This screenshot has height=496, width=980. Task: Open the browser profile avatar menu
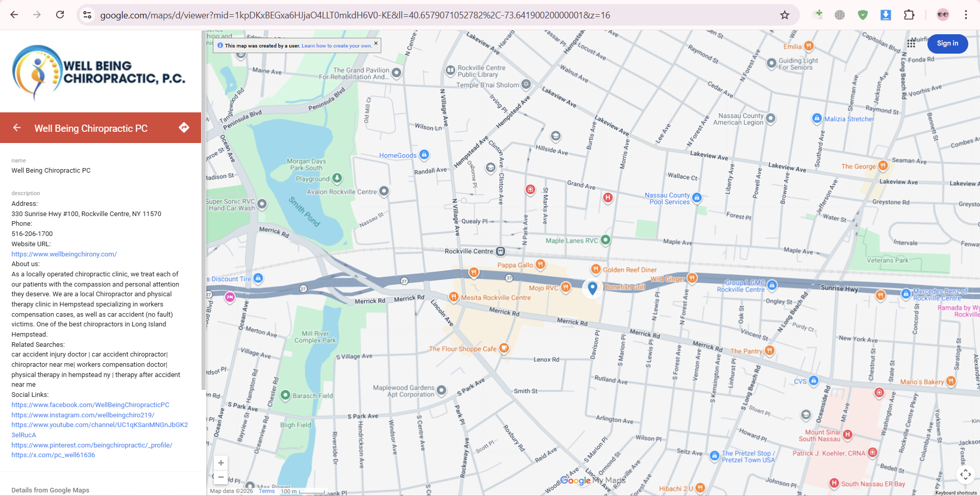tap(942, 15)
